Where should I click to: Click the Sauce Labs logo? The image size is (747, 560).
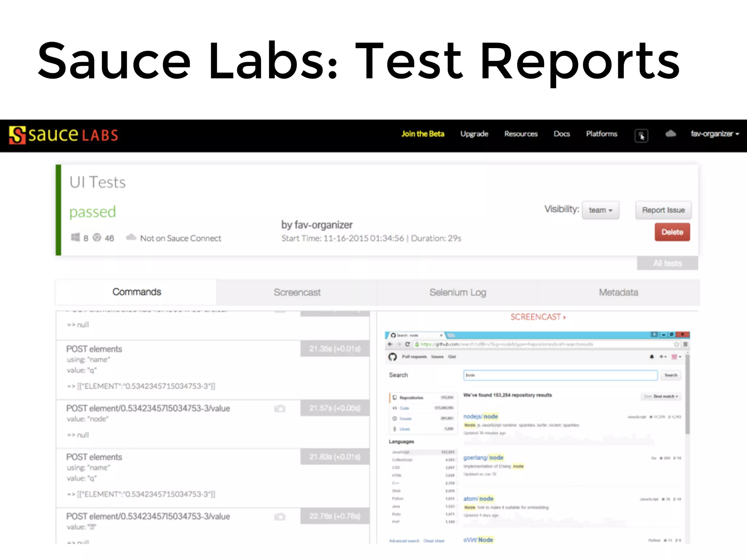63,135
